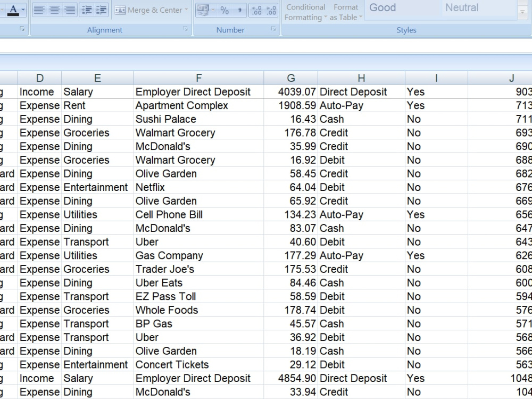The image size is (532, 399).
Task: Select column I header
Action: click(436, 78)
